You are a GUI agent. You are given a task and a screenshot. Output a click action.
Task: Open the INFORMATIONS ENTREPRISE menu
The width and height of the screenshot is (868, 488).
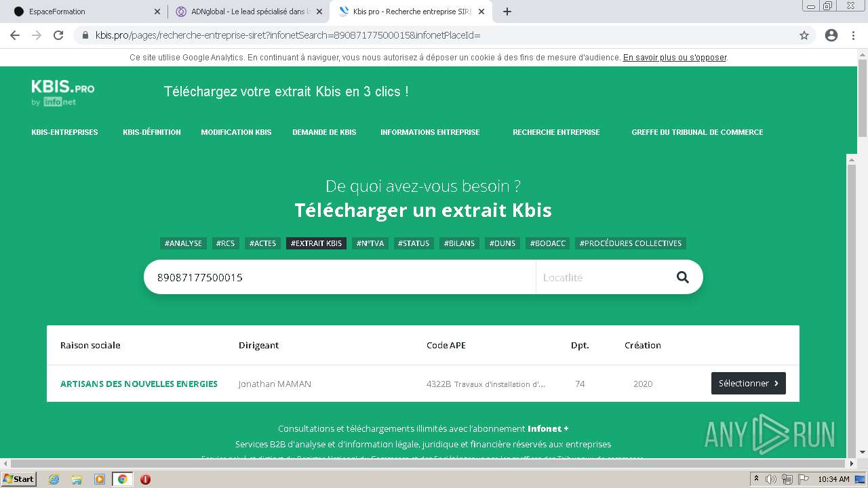click(x=430, y=132)
